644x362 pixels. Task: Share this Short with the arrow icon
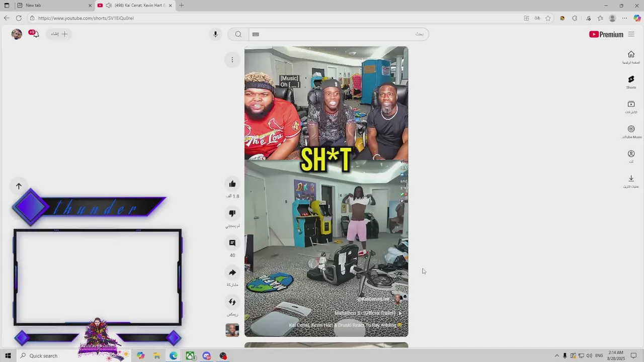(232, 273)
